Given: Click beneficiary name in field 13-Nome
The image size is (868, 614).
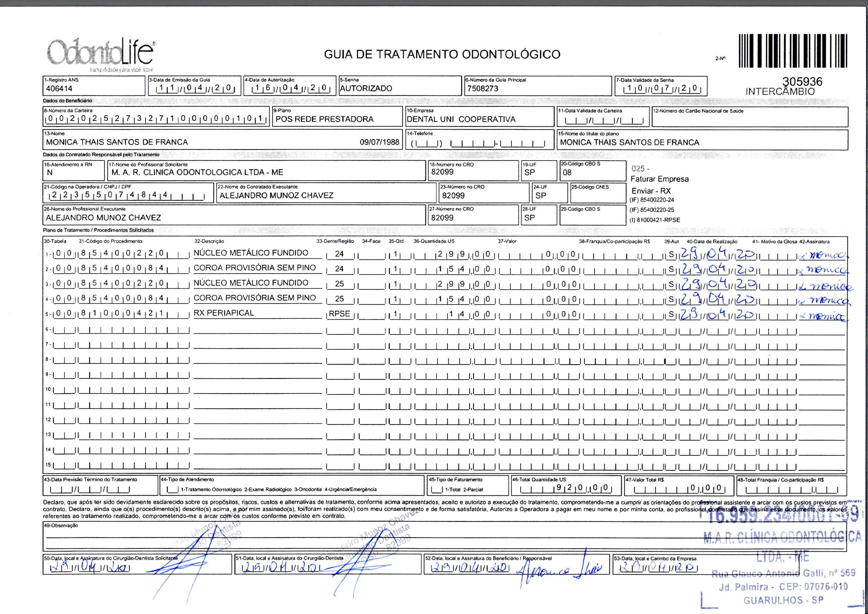Looking at the screenshot, I should pyautogui.click(x=117, y=142).
